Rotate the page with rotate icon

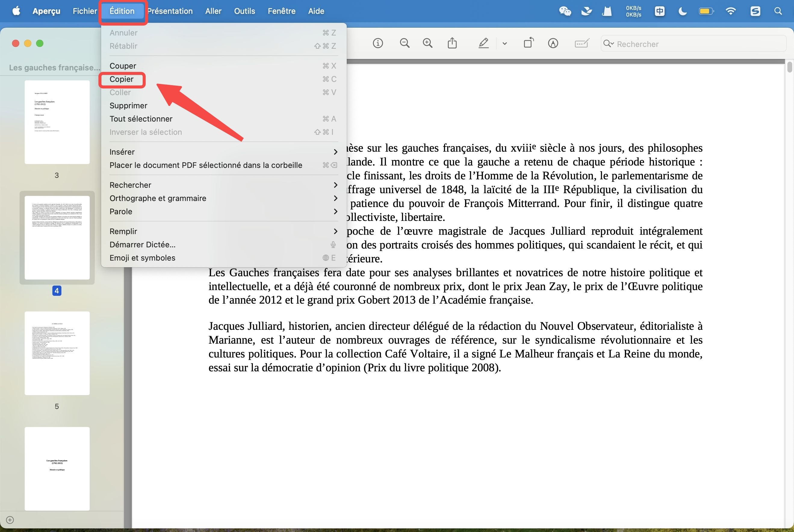pos(528,43)
